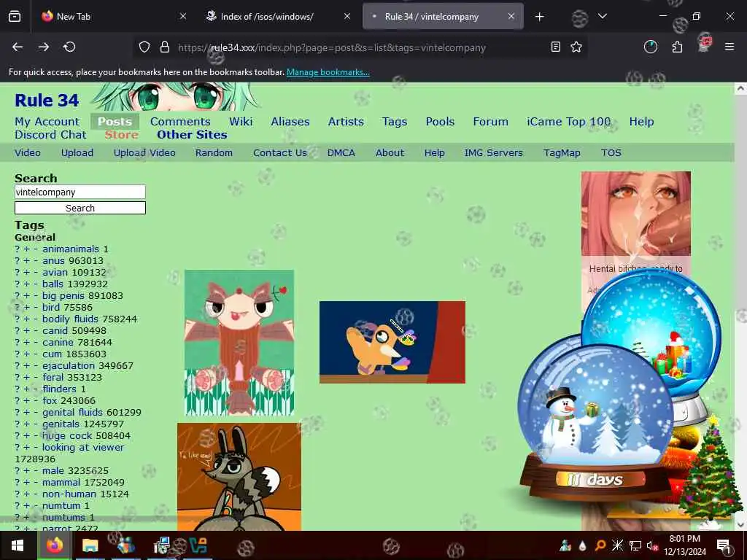Open My Account link
Image resolution: width=747 pixels, height=560 pixels.
pyautogui.click(x=47, y=122)
